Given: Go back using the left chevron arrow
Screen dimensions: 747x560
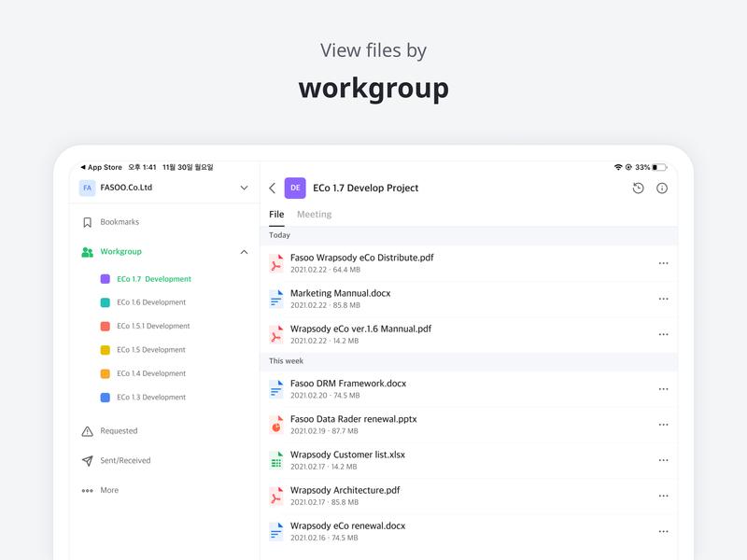Looking at the screenshot, I should pos(272,189).
